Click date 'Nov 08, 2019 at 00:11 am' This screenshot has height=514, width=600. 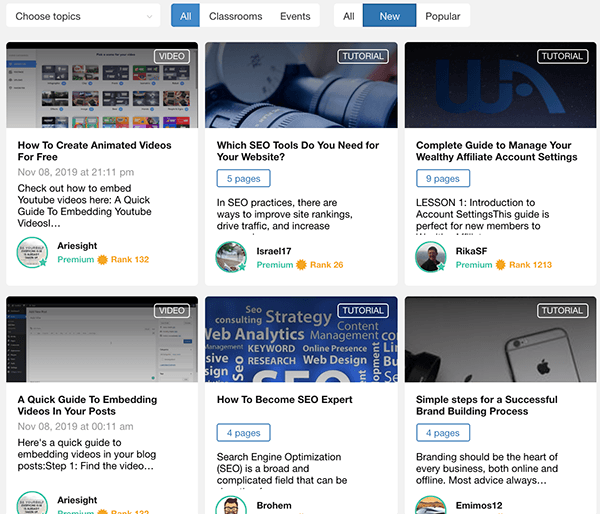coord(75,426)
